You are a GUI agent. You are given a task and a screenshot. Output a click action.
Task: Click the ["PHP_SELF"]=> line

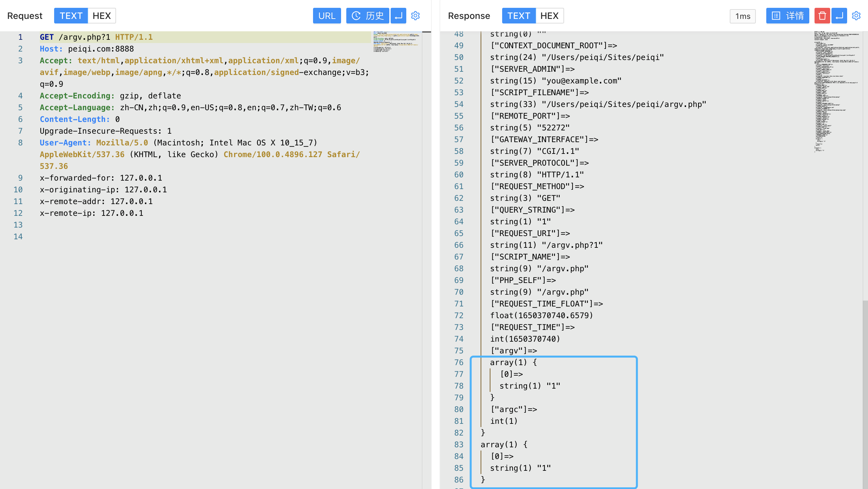pyautogui.click(x=523, y=280)
